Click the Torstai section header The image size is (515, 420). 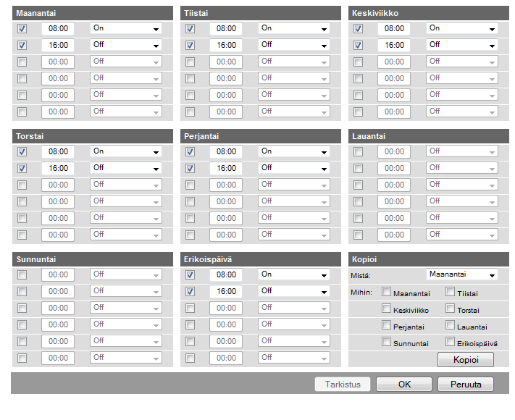click(93, 136)
